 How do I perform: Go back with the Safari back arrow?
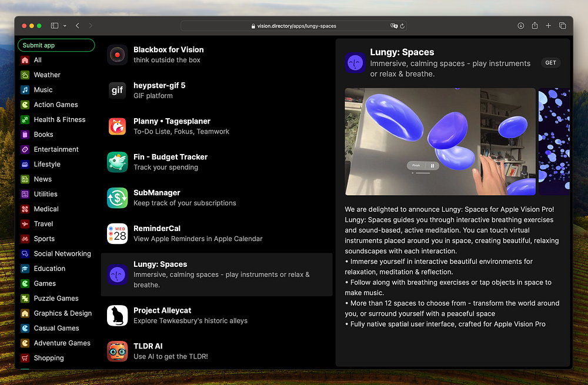click(x=78, y=26)
